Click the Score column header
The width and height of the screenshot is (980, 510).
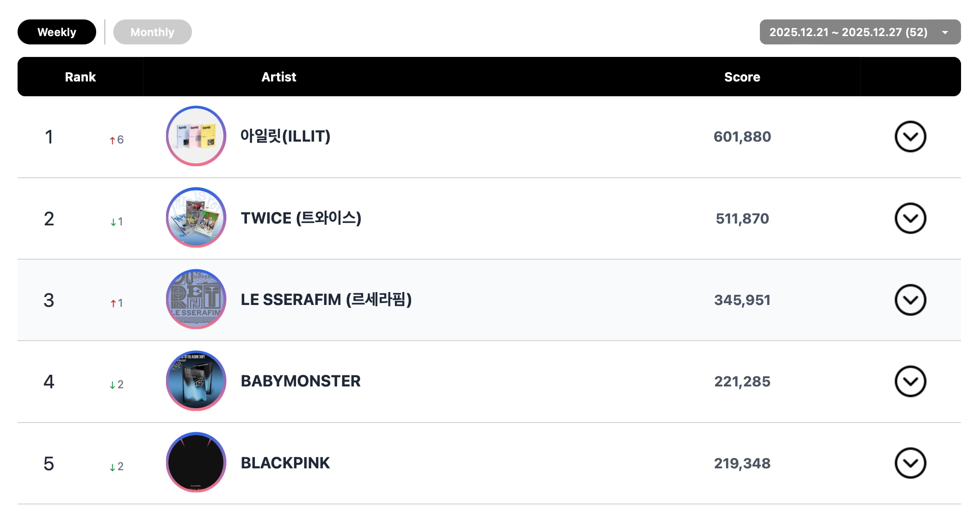tap(742, 77)
